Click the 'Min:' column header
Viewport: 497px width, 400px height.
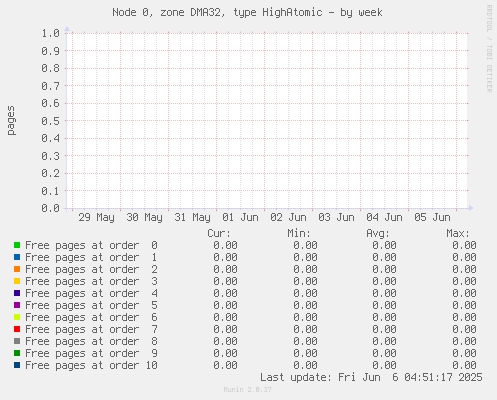[299, 233]
